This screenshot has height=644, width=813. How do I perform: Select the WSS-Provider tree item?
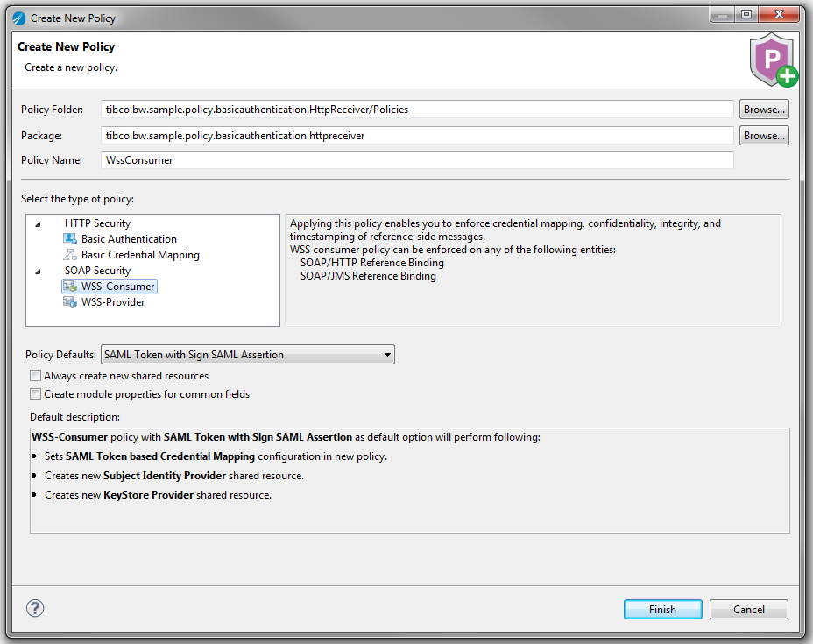[113, 302]
